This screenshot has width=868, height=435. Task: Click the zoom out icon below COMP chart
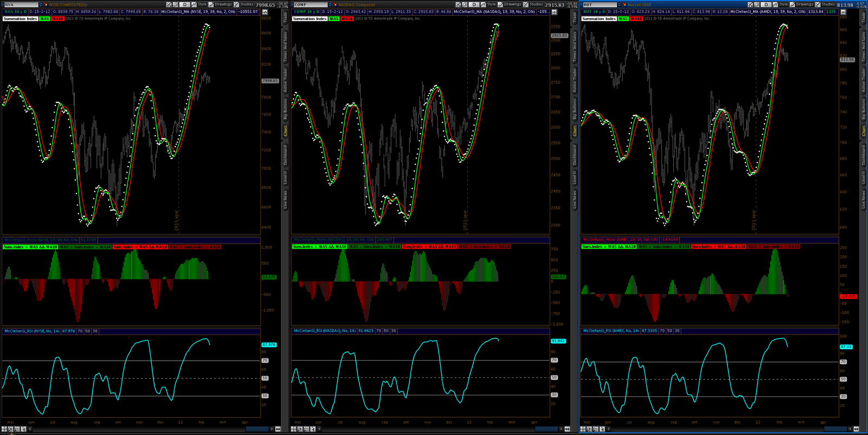pos(306,429)
